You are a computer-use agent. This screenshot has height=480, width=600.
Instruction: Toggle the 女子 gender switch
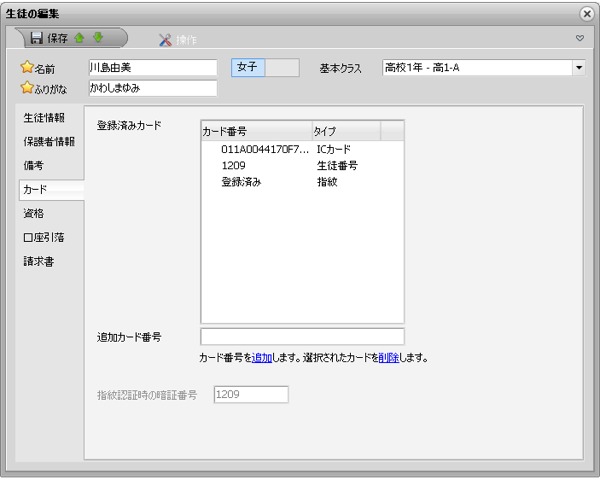[265, 68]
